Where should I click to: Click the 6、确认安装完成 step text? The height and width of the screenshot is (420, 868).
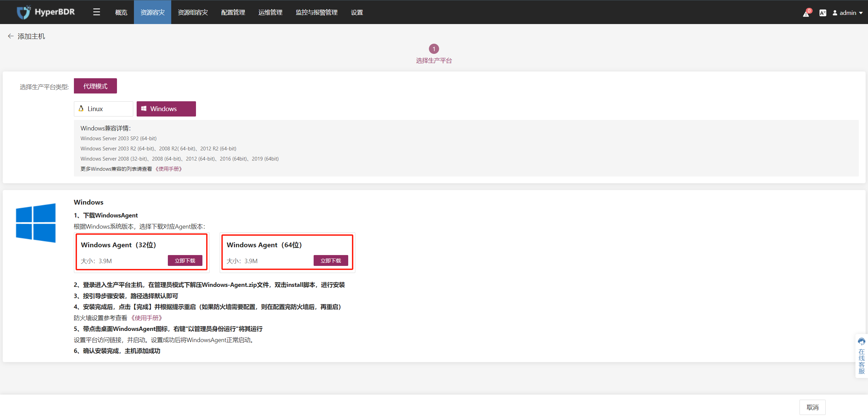[x=117, y=351]
